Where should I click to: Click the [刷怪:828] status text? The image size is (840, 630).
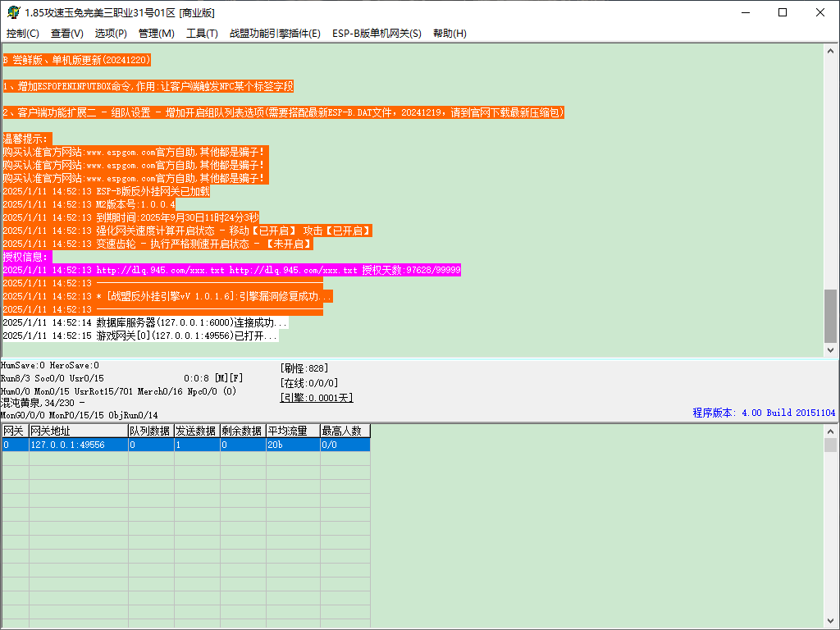pyautogui.click(x=304, y=368)
